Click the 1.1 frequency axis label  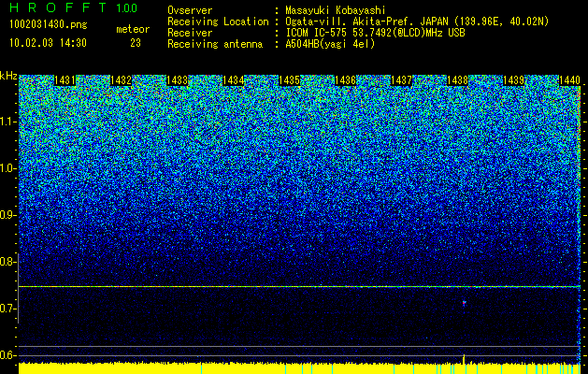(7, 122)
